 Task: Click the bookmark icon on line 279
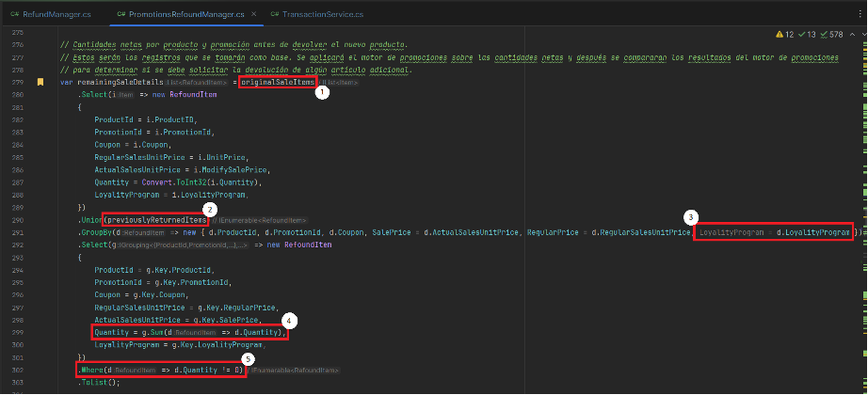[40, 83]
